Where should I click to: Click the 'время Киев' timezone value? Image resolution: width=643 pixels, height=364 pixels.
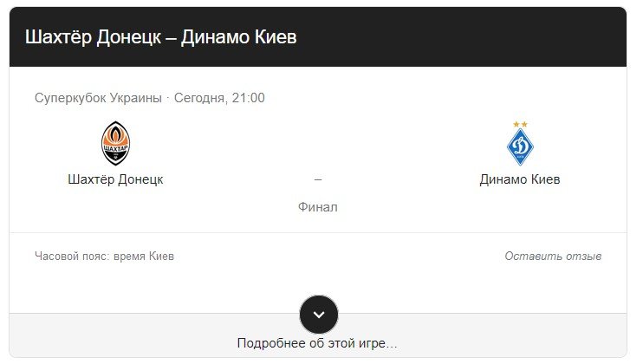tap(144, 257)
